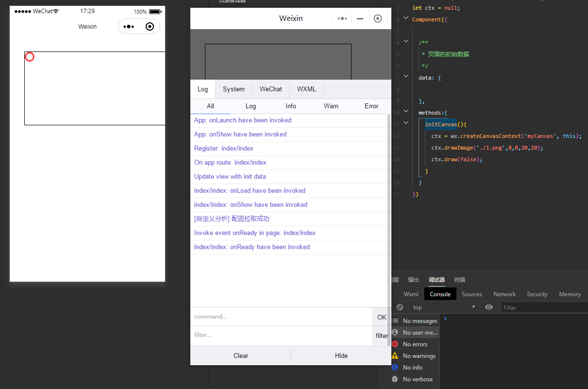Click the user avatar icon in console sidebar

(395, 332)
